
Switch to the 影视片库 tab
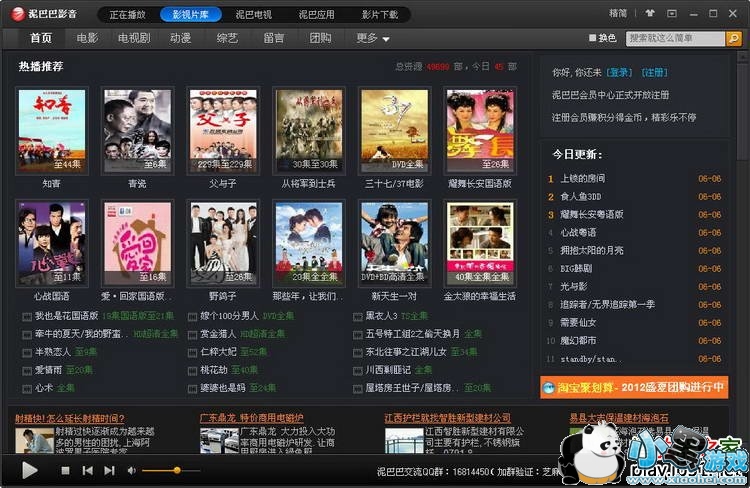pos(190,15)
